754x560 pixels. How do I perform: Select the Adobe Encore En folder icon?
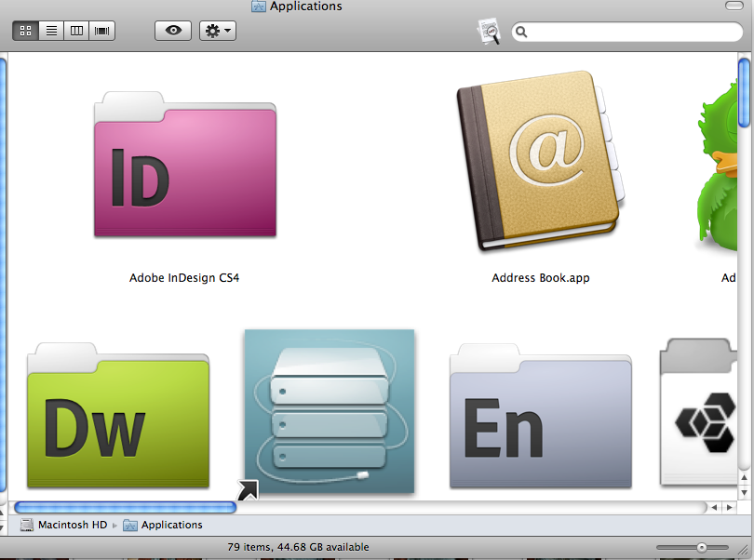[541, 416]
